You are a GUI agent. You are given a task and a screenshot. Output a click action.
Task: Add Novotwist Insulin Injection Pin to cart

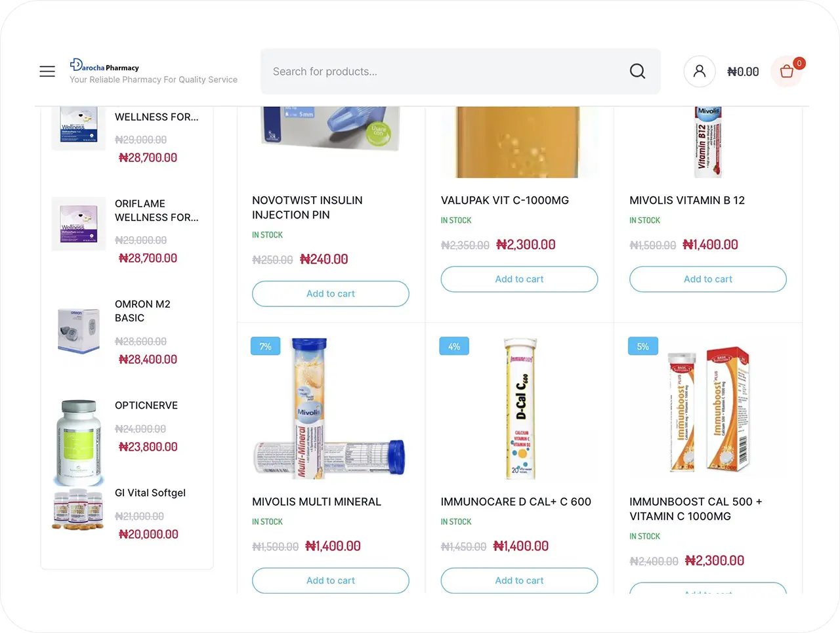click(x=331, y=294)
